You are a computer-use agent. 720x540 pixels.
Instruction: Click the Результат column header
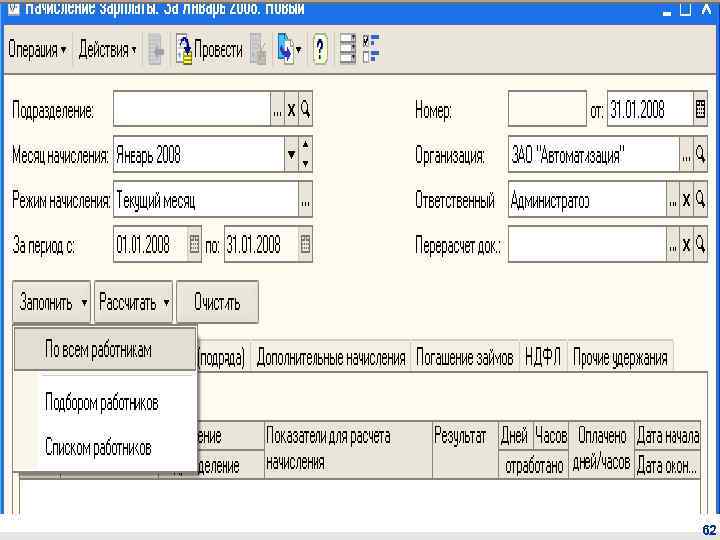point(465,450)
